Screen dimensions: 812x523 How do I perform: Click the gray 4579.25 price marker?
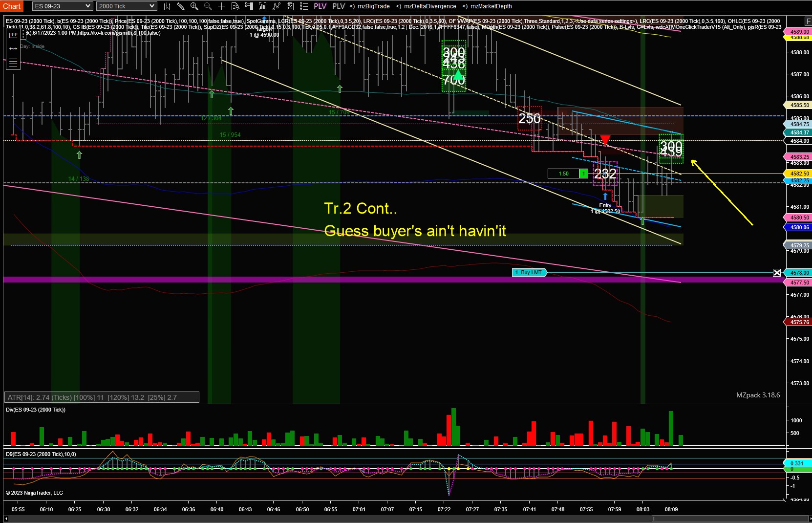pyautogui.click(x=797, y=245)
